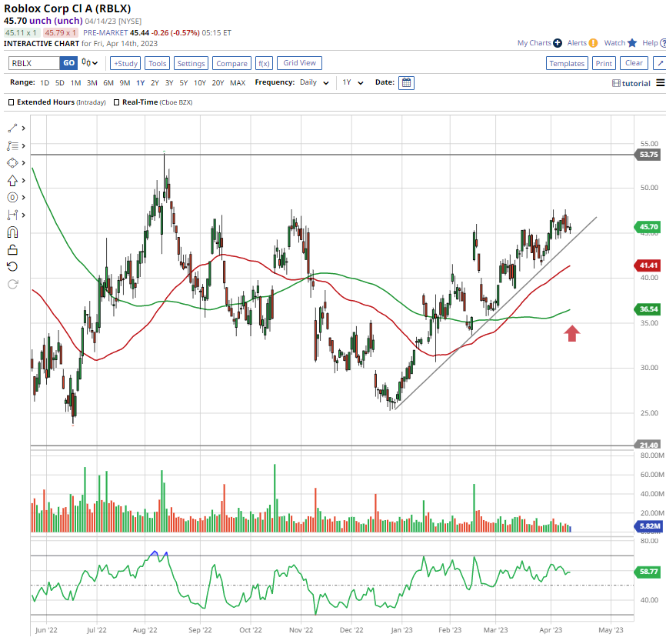
Task: Open the Templates button
Action: pyautogui.click(x=567, y=63)
